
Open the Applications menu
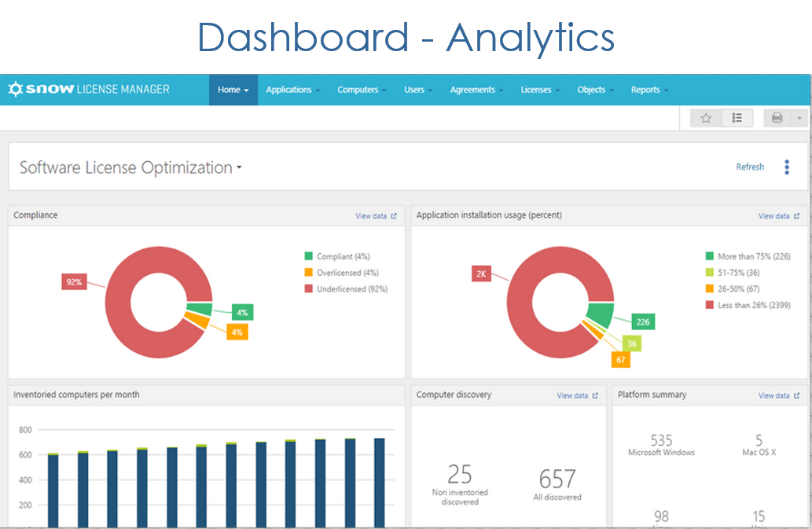292,90
